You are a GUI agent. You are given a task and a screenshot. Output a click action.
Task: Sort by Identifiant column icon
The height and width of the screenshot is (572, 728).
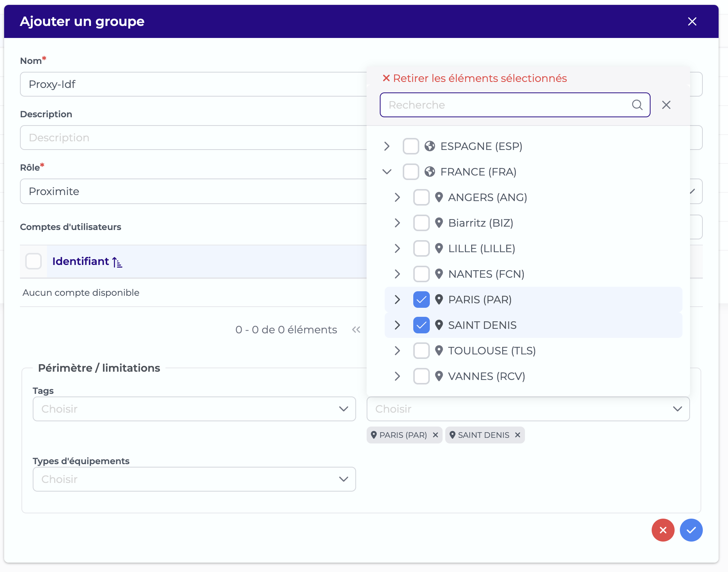pos(117,262)
